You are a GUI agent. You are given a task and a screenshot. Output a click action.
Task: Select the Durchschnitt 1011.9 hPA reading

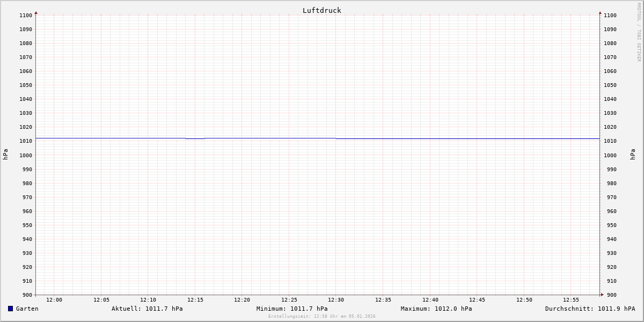tap(590, 309)
